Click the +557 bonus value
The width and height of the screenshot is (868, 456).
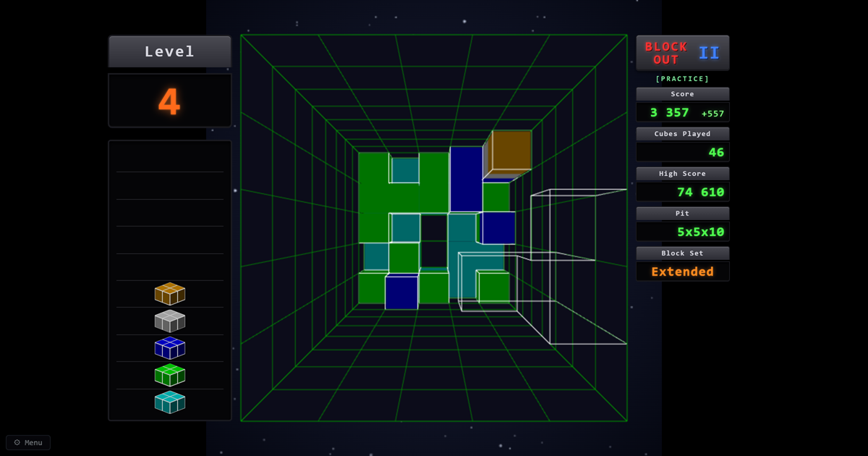[x=712, y=114]
